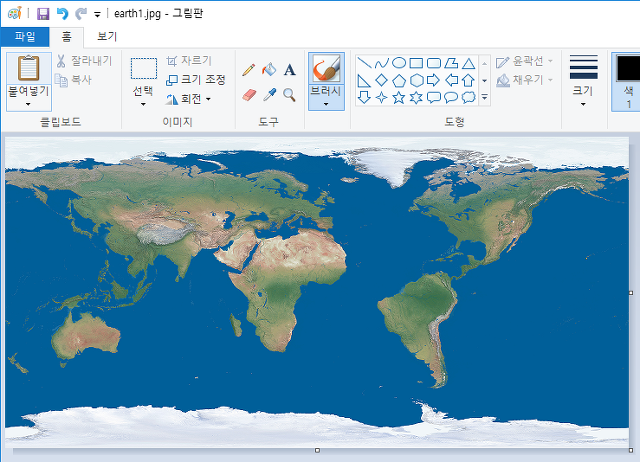
Task: Select the Six-point star shape
Action: click(x=416, y=98)
